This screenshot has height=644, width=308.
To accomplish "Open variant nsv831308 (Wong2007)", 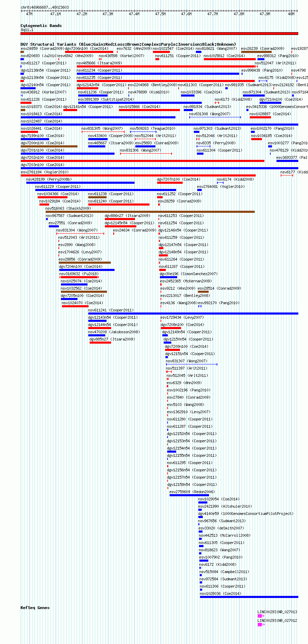I will (210, 114).
